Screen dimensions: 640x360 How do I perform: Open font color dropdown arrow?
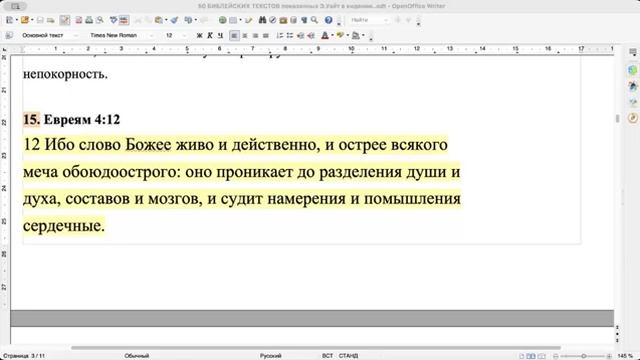coord(332,36)
